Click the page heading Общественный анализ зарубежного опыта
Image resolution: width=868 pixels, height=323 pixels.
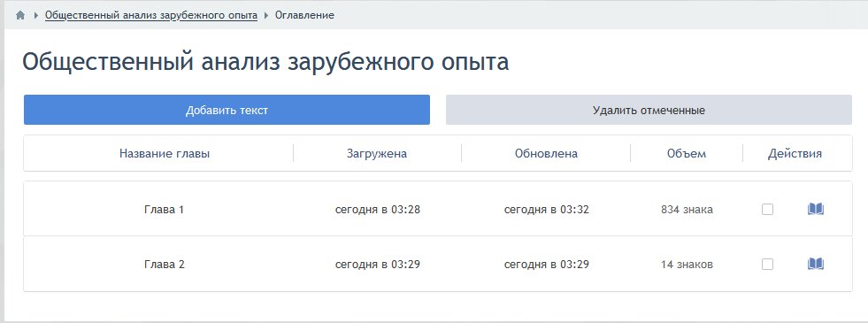pos(265,62)
